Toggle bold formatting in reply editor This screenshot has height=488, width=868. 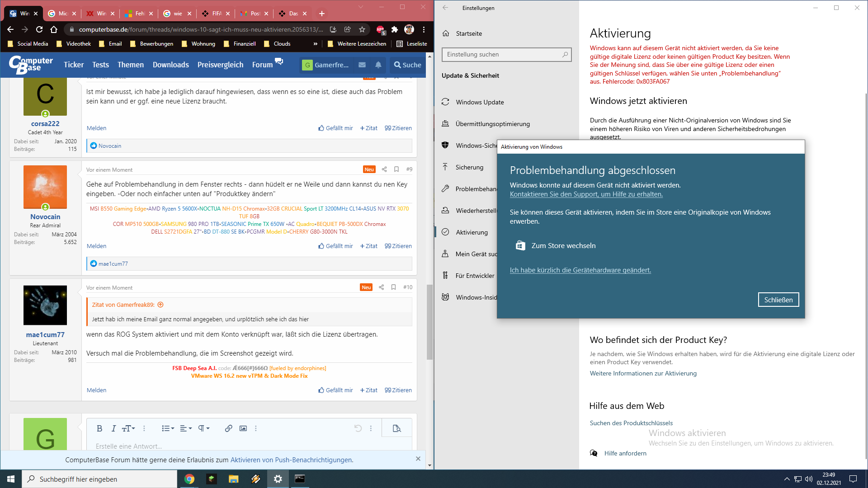pyautogui.click(x=99, y=428)
